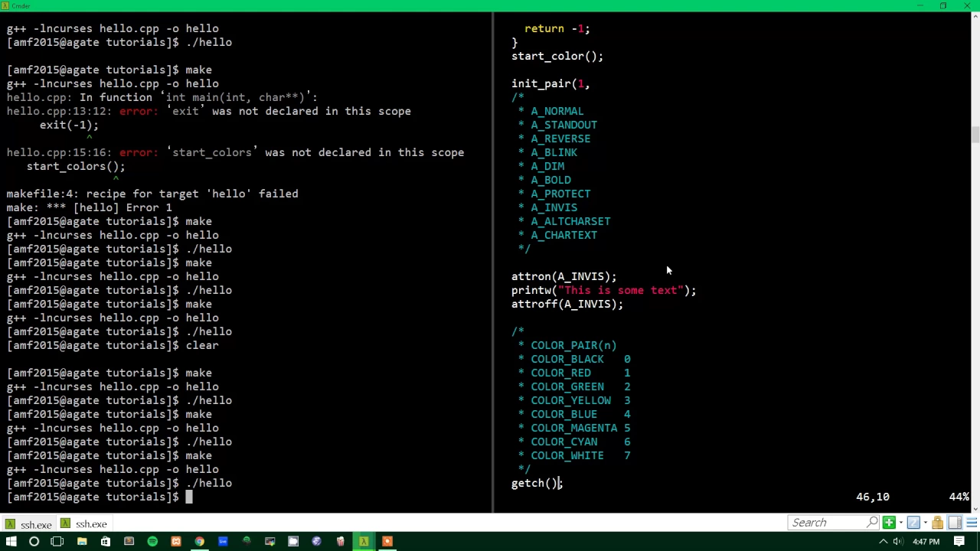The height and width of the screenshot is (551, 980).
Task: Open the Cmder hamburger settings menu
Action: tap(971, 523)
